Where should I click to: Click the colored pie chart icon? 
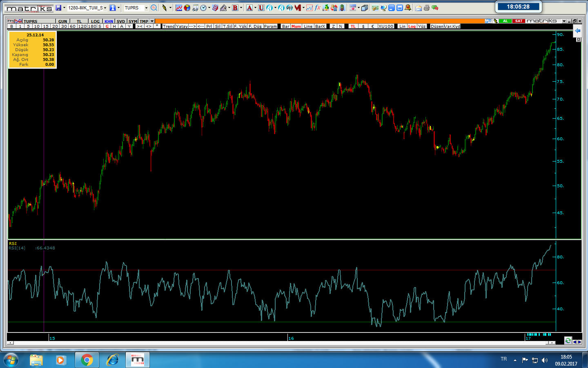coord(187,8)
